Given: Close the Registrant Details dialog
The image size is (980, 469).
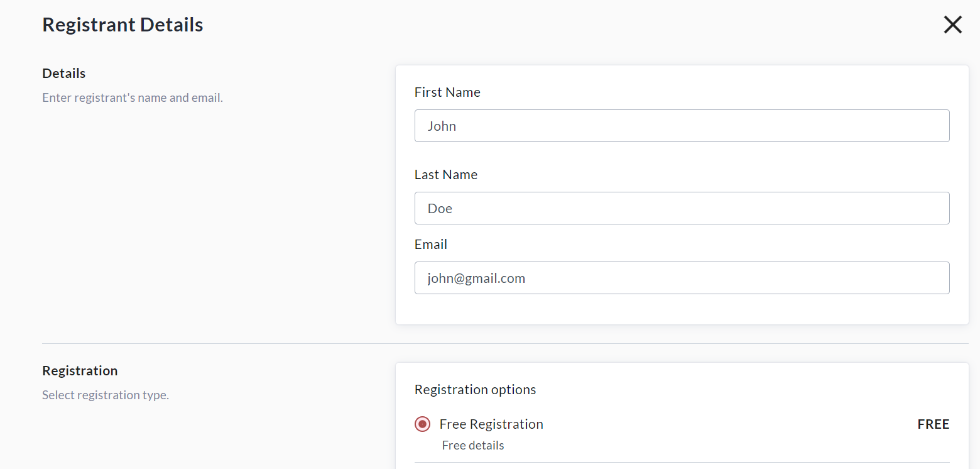Looking at the screenshot, I should coord(952,25).
